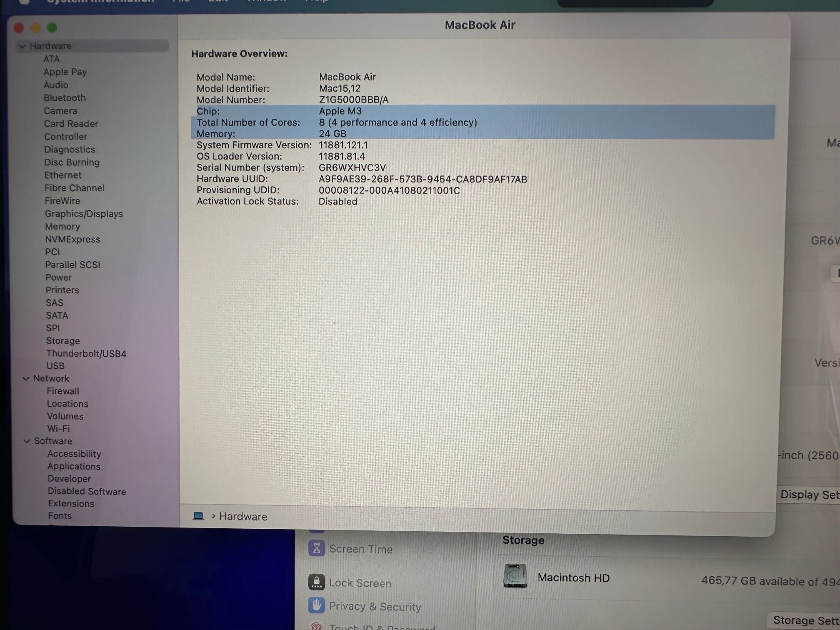Open SATA hardware details
Screen dimensions: 840x630
click(x=57, y=316)
